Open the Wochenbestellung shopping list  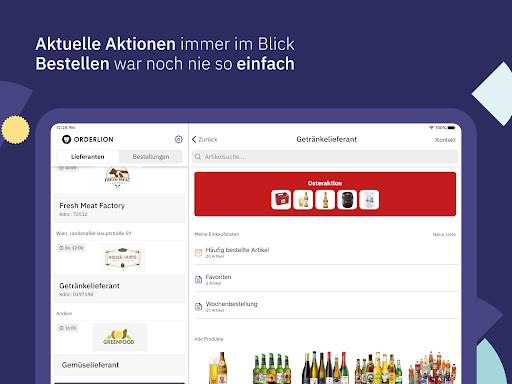point(327,306)
